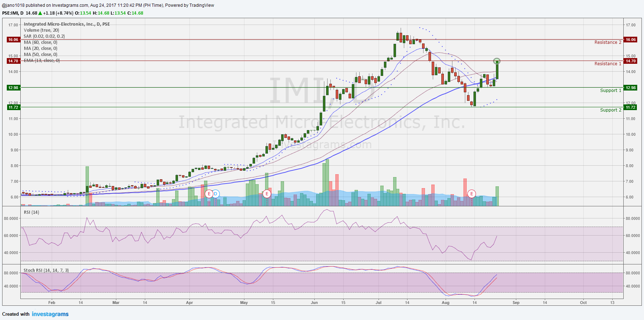
Task: Click the Feb label on time axis
Action: [x=52, y=303]
